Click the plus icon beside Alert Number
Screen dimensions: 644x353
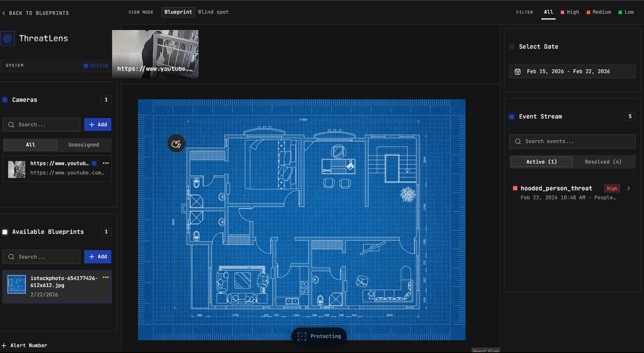[x=4, y=345]
